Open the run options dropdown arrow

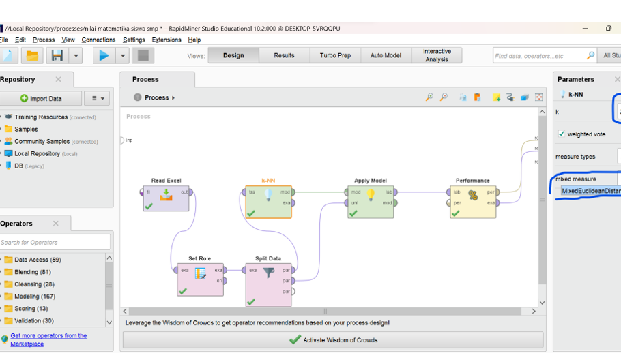(123, 56)
